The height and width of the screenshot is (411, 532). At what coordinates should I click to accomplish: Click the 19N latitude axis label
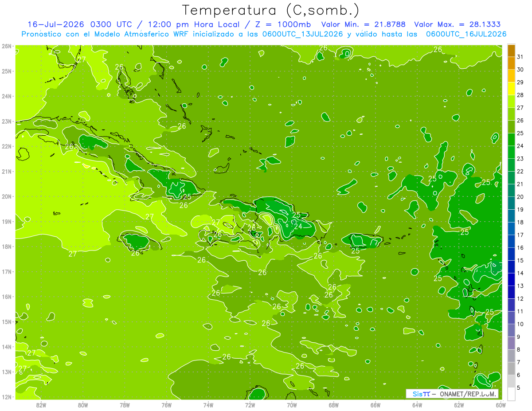6,221
